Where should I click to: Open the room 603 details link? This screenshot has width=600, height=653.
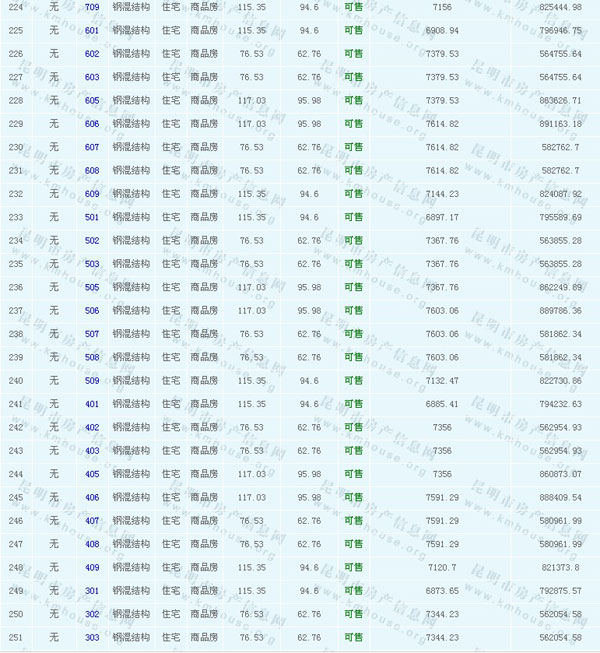92,77
